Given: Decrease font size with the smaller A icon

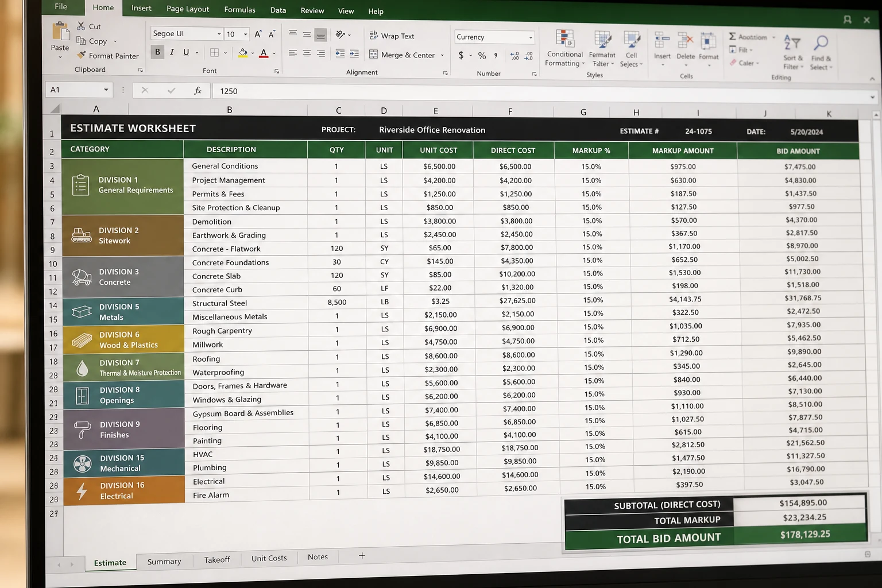Looking at the screenshot, I should click(x=272, y=34).
